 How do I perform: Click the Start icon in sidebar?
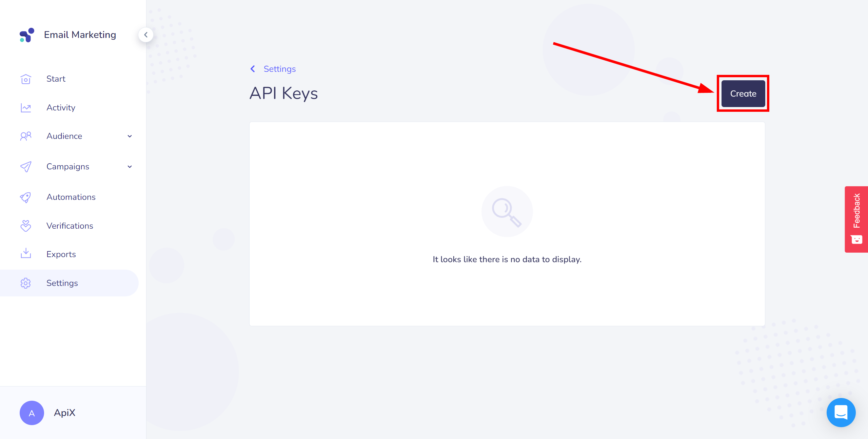pos(25,79)
